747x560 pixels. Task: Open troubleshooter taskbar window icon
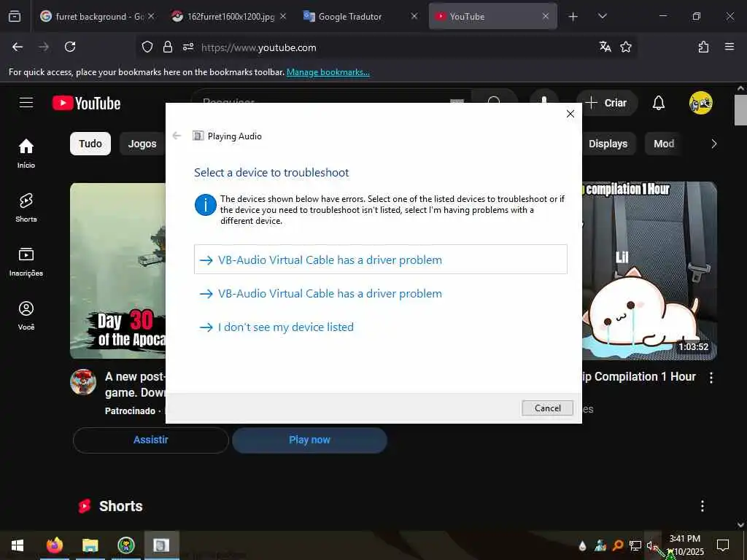(x=161, y=545)
